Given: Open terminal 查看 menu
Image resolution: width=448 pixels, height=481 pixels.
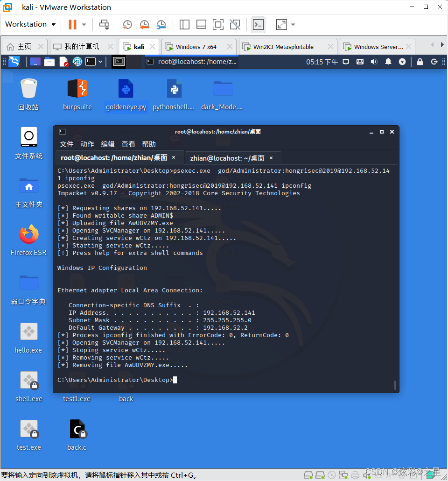Looking at the screenshot, I should pos(128,144).
